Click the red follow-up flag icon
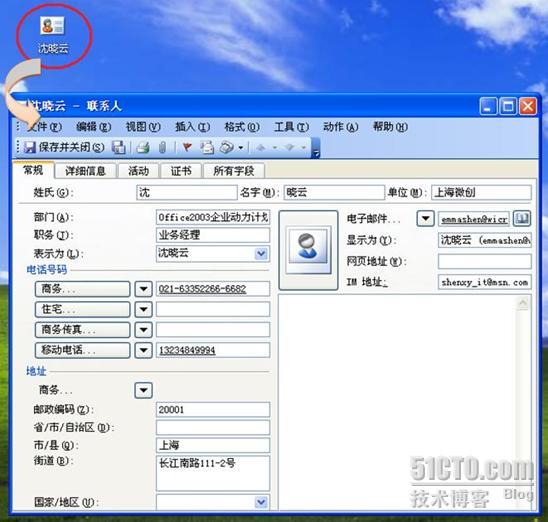 187,147
